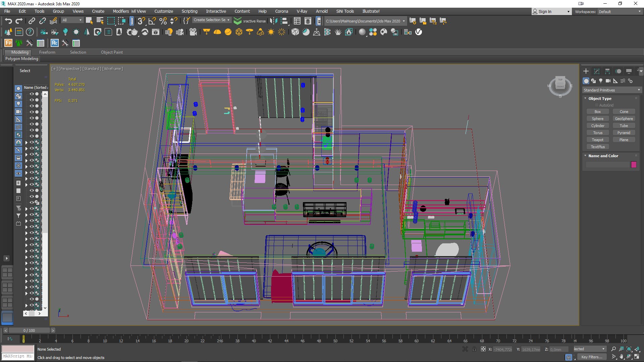Select Cameras category in Create panel
The height and width of the screenshot is (362, 644).
[608, 81]
